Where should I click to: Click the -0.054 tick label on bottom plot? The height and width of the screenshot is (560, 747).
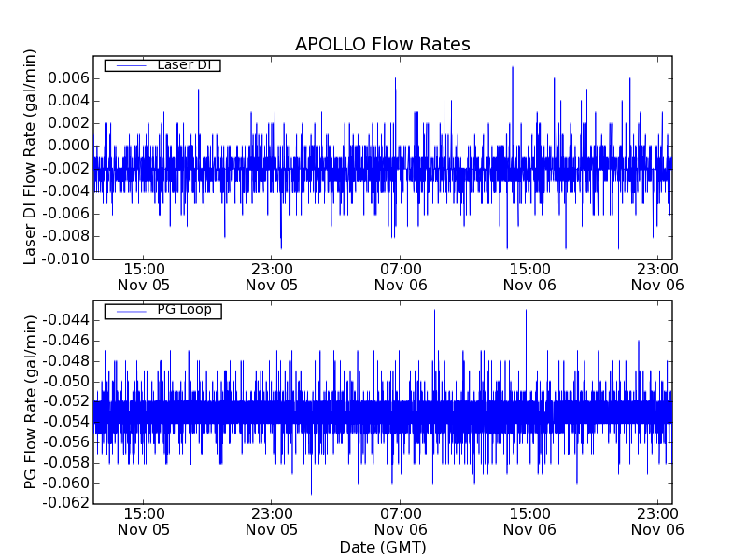point(65,422)
